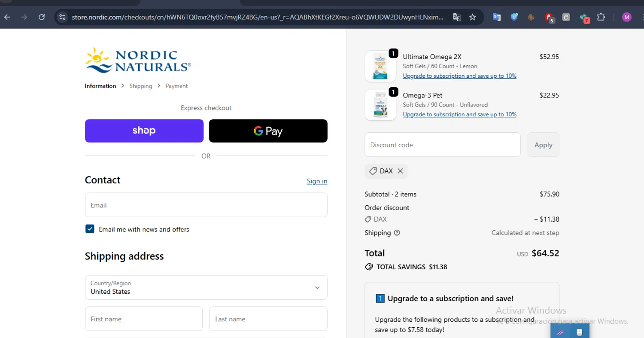Open the cookie extension

531,17
